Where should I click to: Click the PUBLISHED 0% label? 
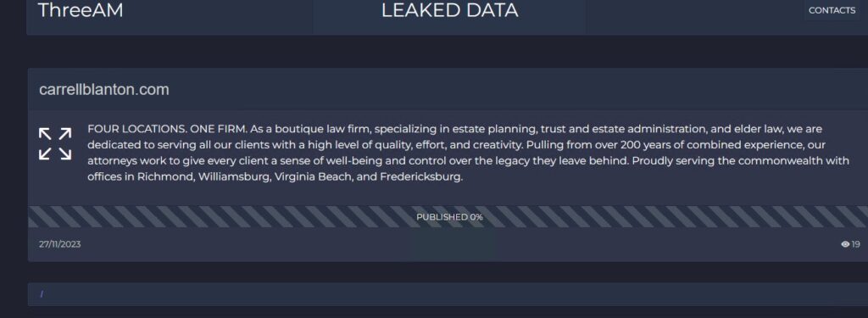pyautogui.click(x=449, y=217)
